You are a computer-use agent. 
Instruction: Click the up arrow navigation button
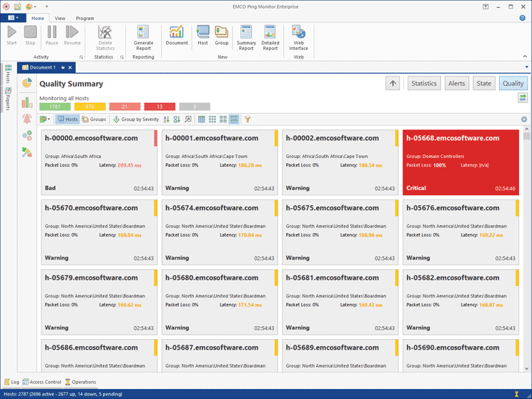(x=393, y=84)
